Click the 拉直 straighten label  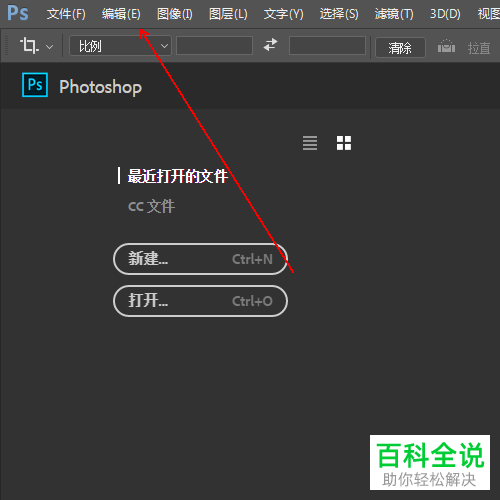(479, 48)
